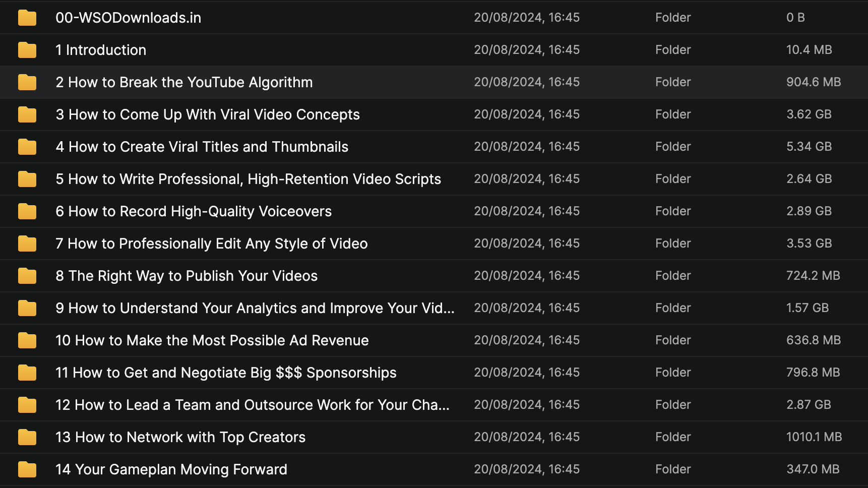Select 9 How to Understand Your Analytics folder
Viewport: 868px width, 488px height.
pyautogui.click(x=255, y=309)
